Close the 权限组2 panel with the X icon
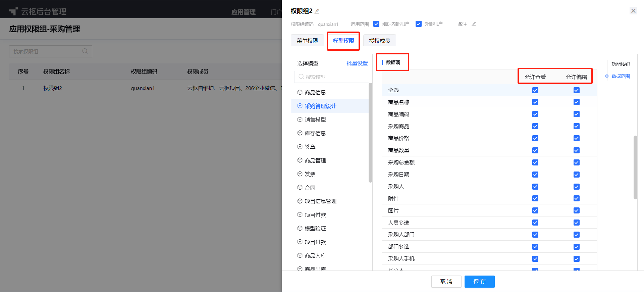 (x=633, y=11)
